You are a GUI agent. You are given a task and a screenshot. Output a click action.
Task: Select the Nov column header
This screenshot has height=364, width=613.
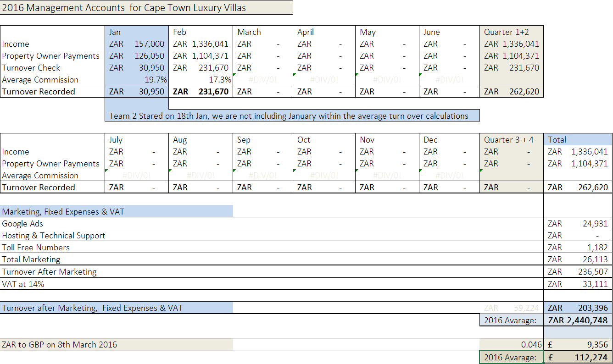click(x=388, y=140)
